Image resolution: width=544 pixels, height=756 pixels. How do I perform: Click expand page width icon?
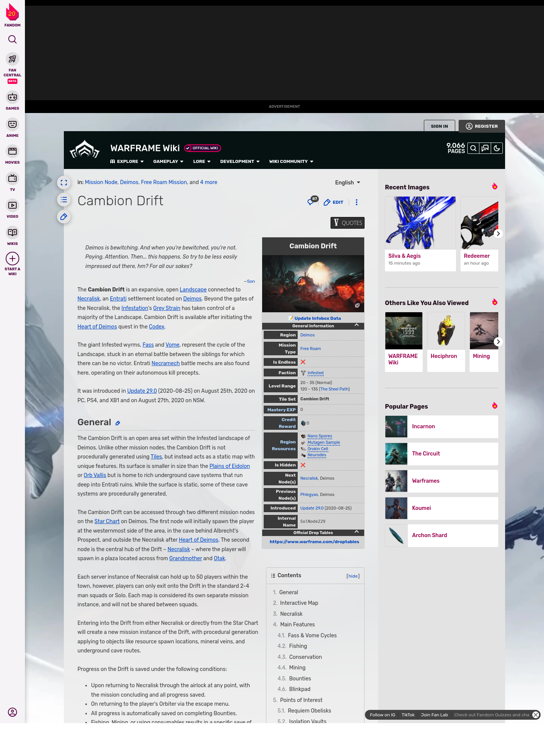click(x=64, y=183)
